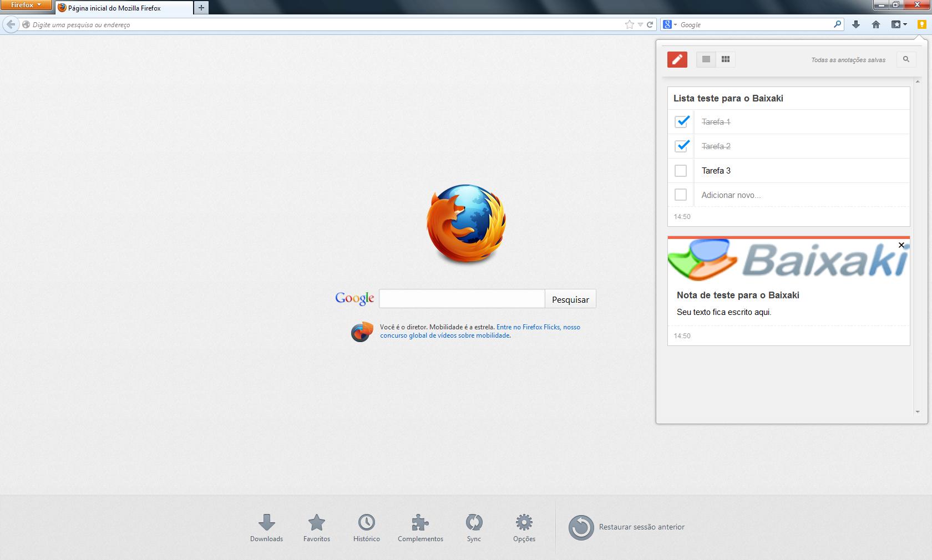Edit the Tarefa 2 list item text
Viewport: 932px width, 560px height.
716,146
